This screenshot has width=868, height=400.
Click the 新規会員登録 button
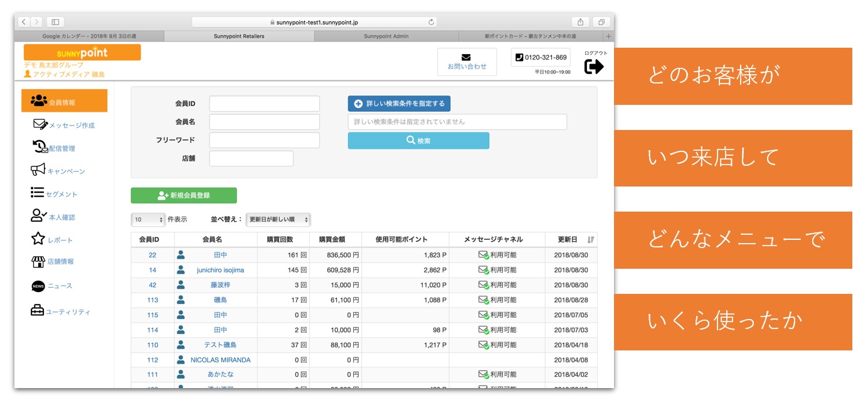tap(184, 195)
